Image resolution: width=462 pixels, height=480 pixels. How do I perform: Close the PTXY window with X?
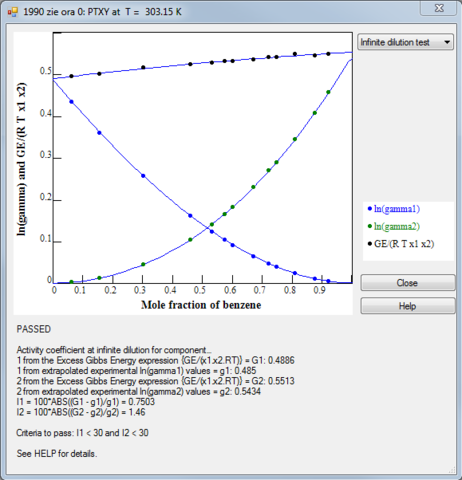pos(439,8)
